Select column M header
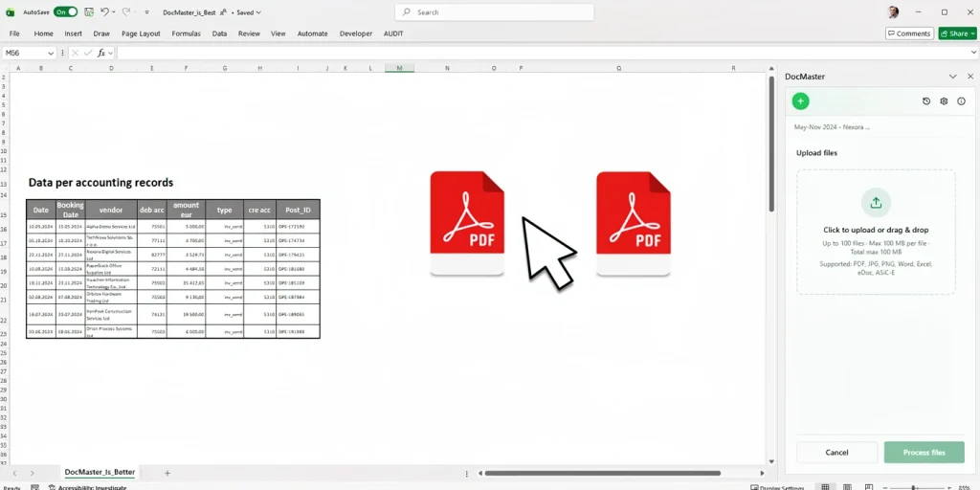The image size is (980, 490). click(399, 68)
